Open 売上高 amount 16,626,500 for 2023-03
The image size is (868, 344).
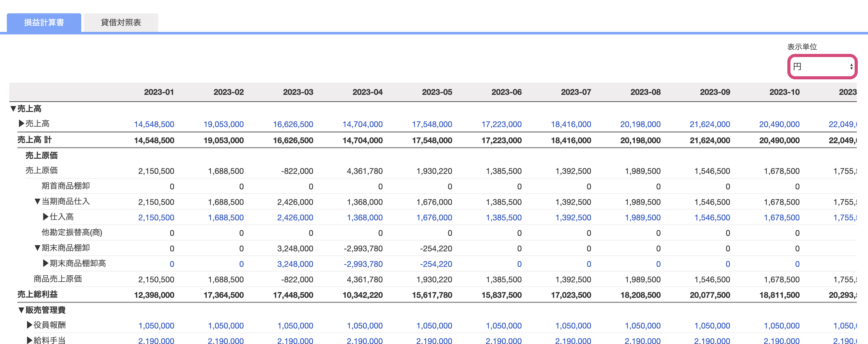pyautogui.click(x=293, y=124)
